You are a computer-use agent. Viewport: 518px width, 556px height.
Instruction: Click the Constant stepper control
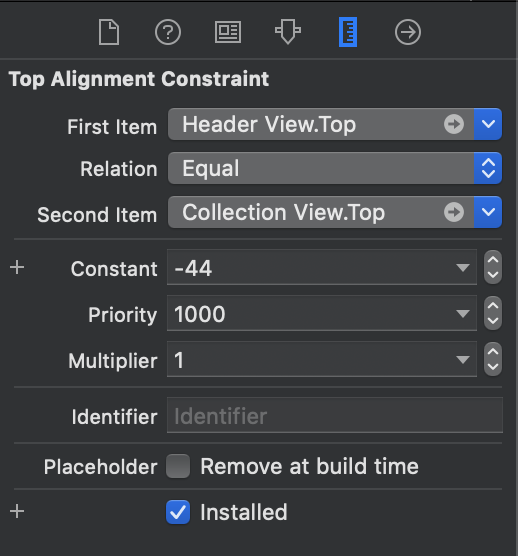[493, 267]
